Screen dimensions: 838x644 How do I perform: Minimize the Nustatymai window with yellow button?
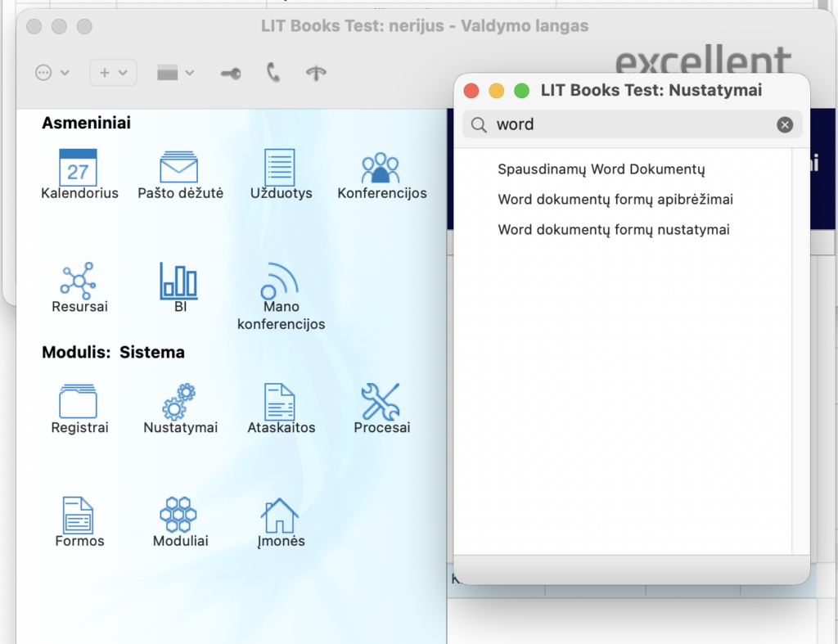[x=497, y=91]
